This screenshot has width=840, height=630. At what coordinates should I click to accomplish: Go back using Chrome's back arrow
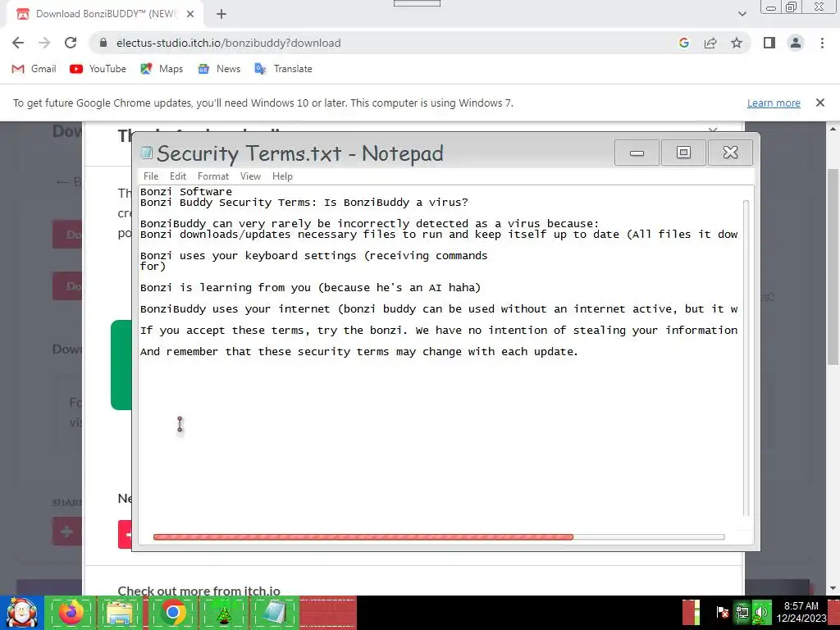coord(18,43)
